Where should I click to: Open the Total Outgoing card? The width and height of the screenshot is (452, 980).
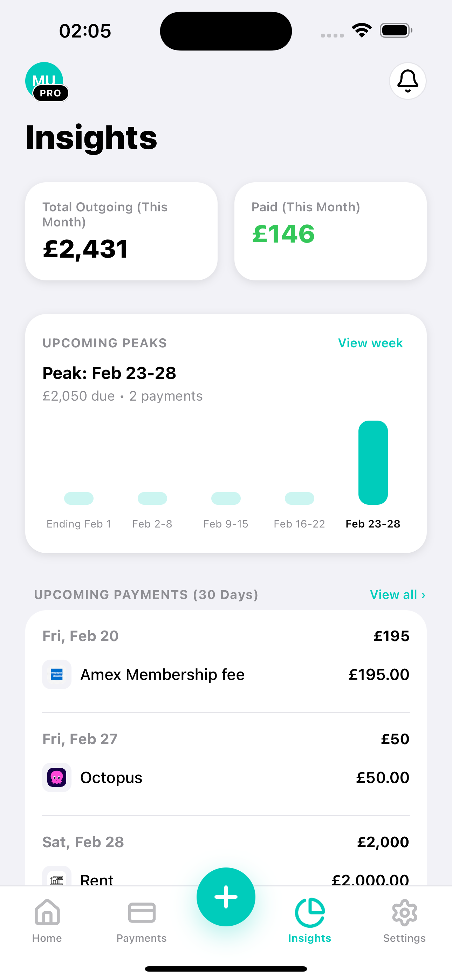(121, 231)
